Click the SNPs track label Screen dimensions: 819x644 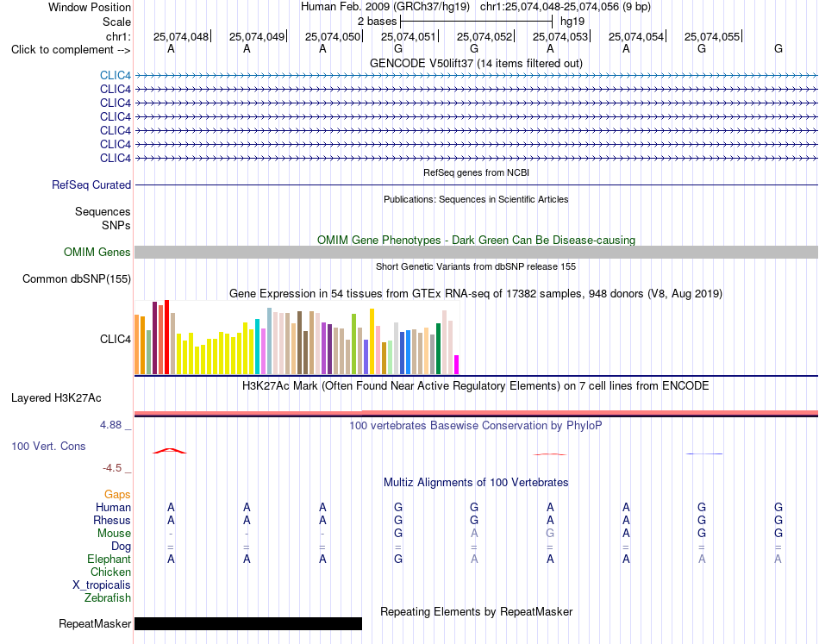(116, 225)
